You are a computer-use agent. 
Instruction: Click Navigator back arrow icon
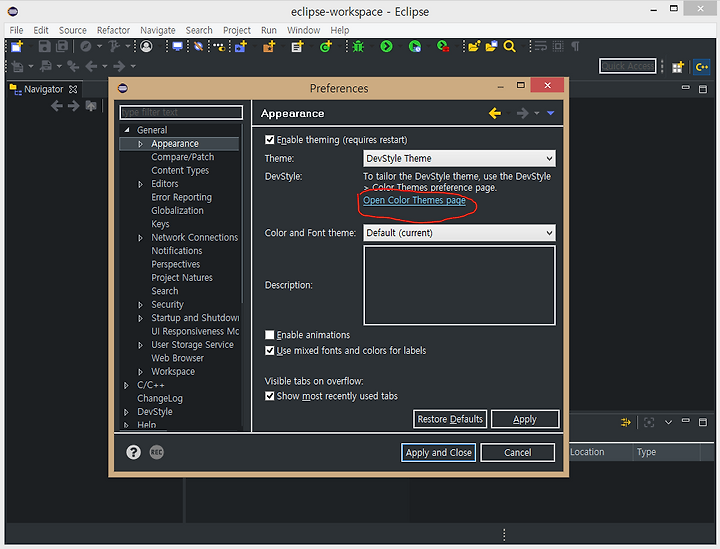(x=57, y=106)
